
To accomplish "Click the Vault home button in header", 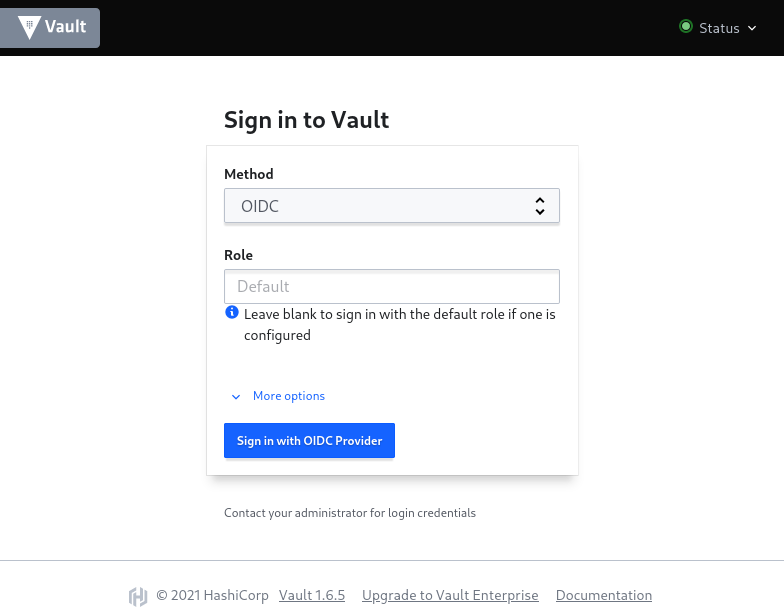I will [50, 28].
